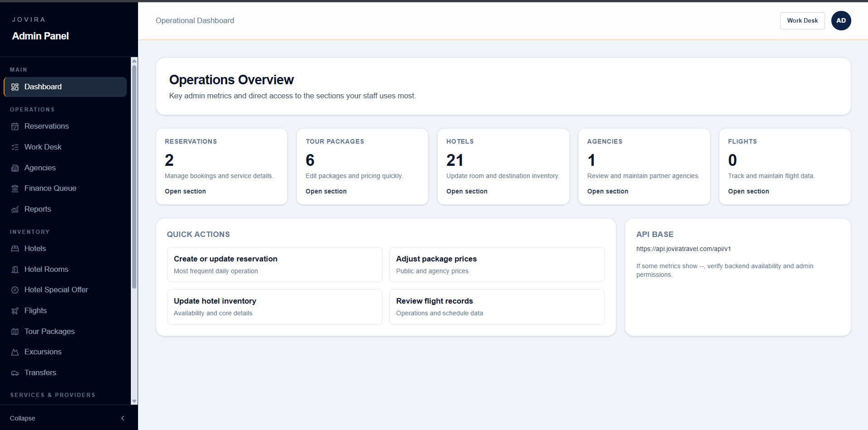
Task: Choose Review flight records quick action
Action: pos(497,307)
